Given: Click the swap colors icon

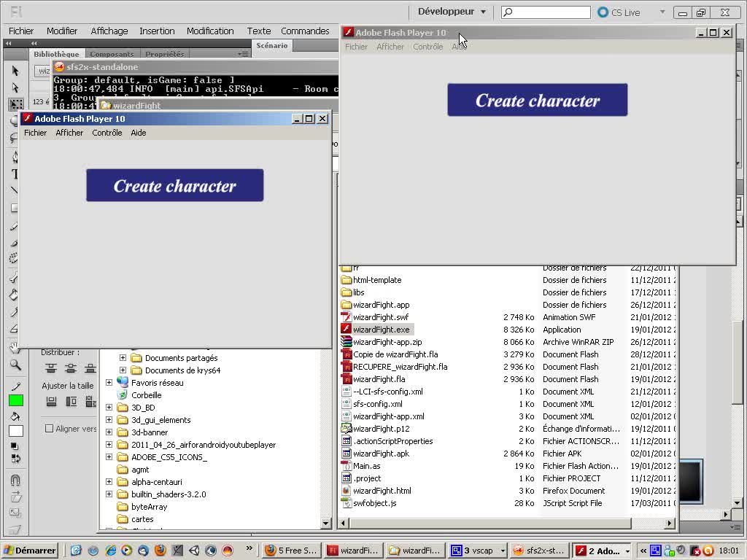Looking at the screenshot, I should click(15, 459).
